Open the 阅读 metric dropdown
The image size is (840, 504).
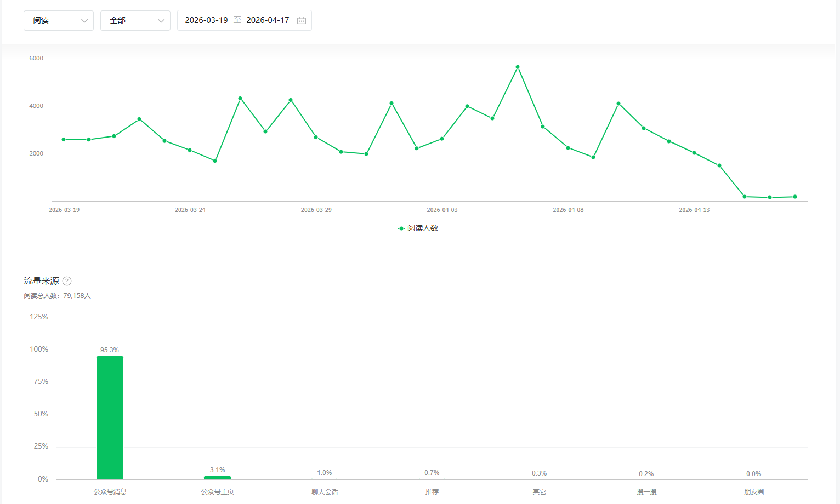tap(58, 20)
